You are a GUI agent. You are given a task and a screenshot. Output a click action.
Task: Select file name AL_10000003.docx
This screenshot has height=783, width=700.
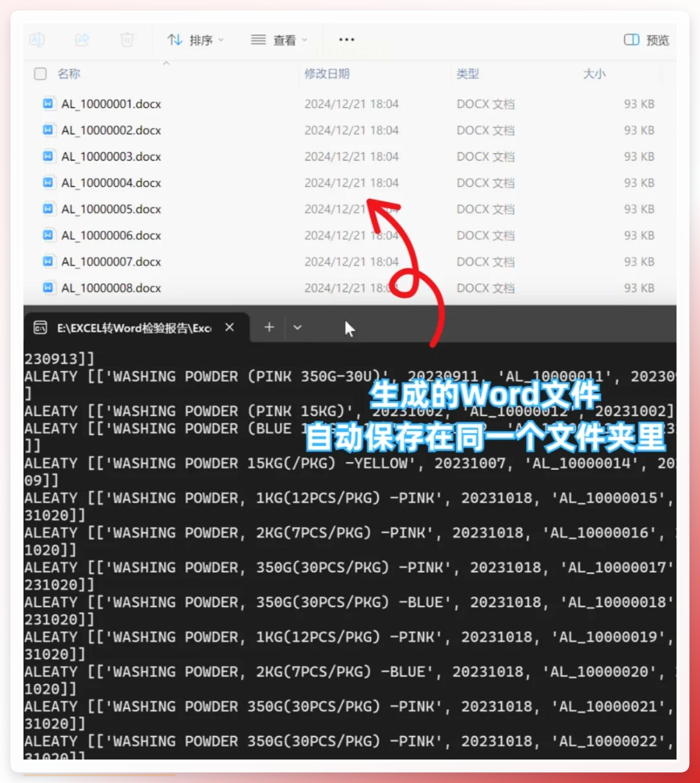pyautogui.click(x=111, y=156)
